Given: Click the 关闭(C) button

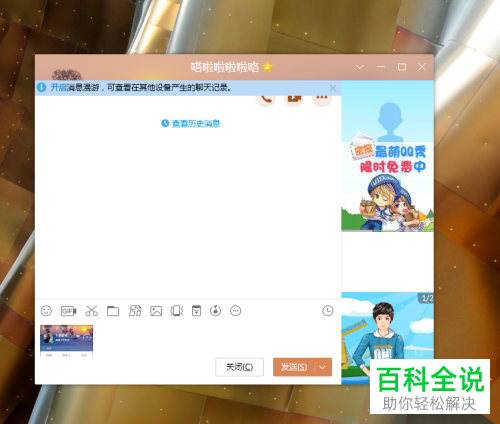Looking at the screenshot, I should 239,367.
